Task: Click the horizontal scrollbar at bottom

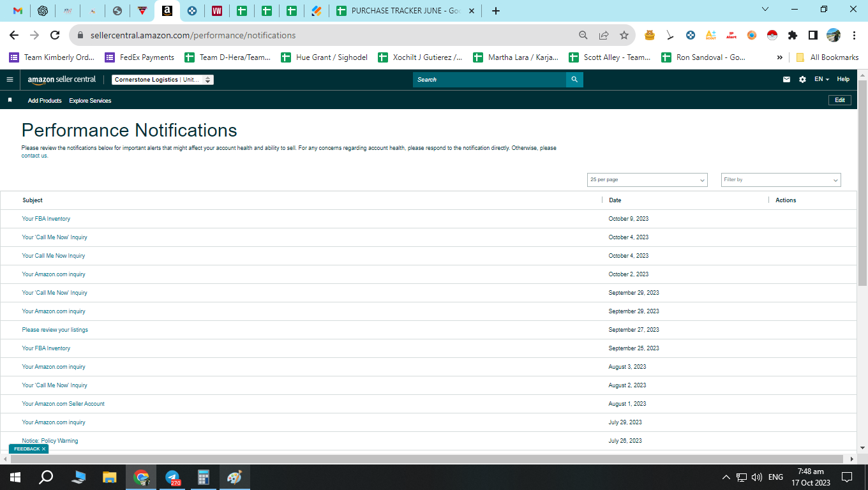Action: (x=428, y=459)
